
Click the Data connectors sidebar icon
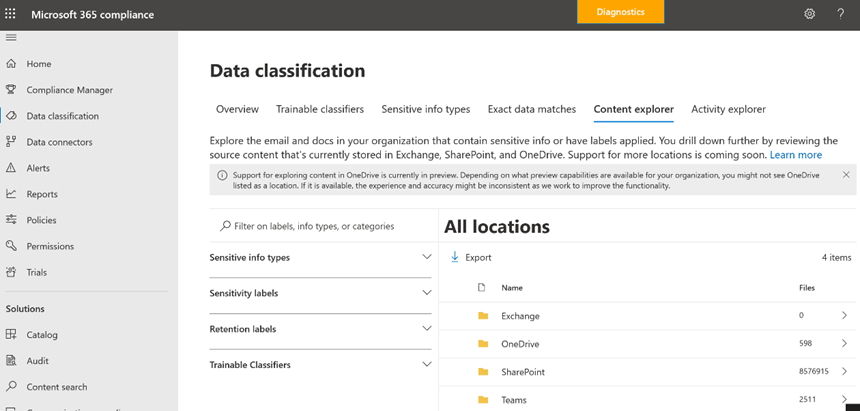[11, 142]
